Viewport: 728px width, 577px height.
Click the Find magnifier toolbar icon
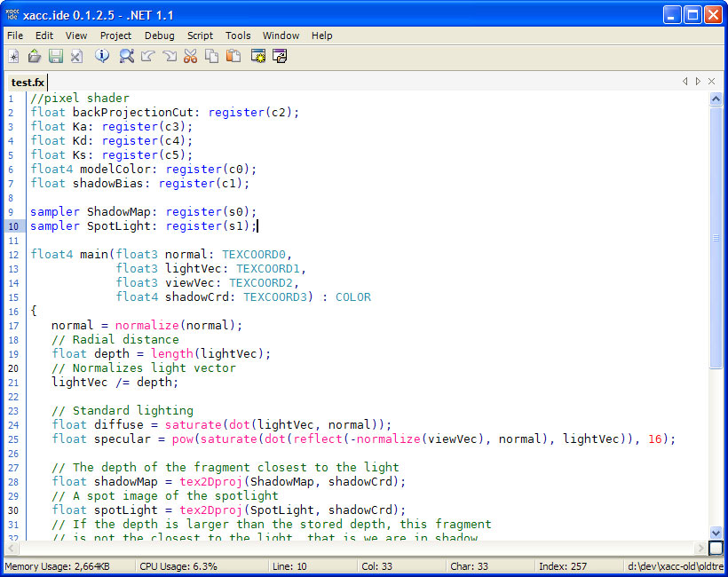[127, 57]
